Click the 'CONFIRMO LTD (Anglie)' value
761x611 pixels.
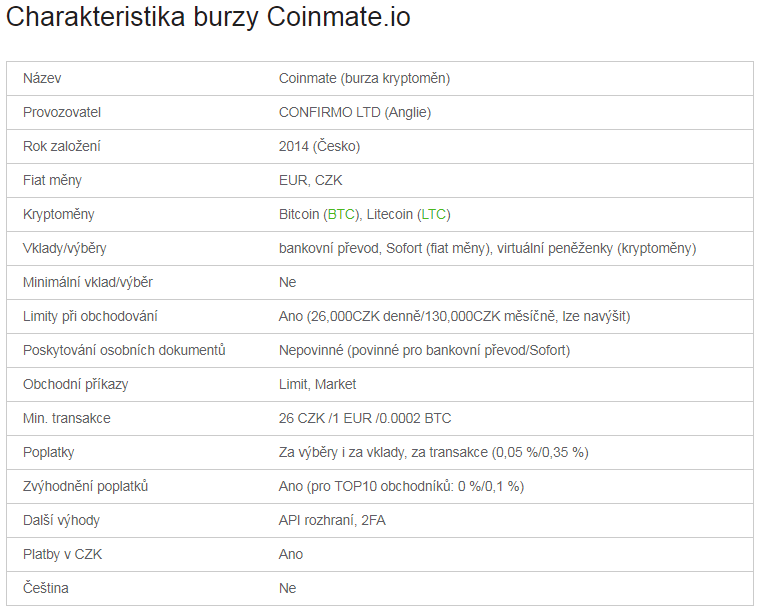pyautogui.click(x=355, y=113)
